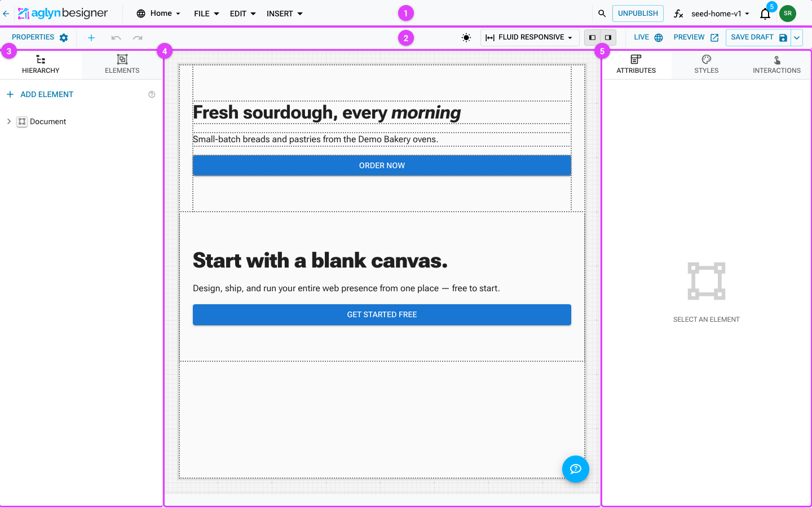Open the floating chat help bubble
The height and width of the screenshot is (508, 812).
pos(576,469)
